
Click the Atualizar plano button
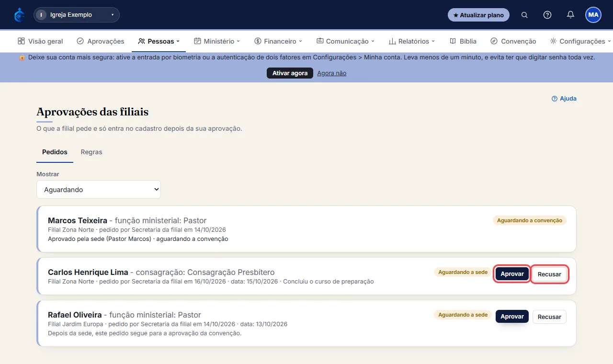478,15
